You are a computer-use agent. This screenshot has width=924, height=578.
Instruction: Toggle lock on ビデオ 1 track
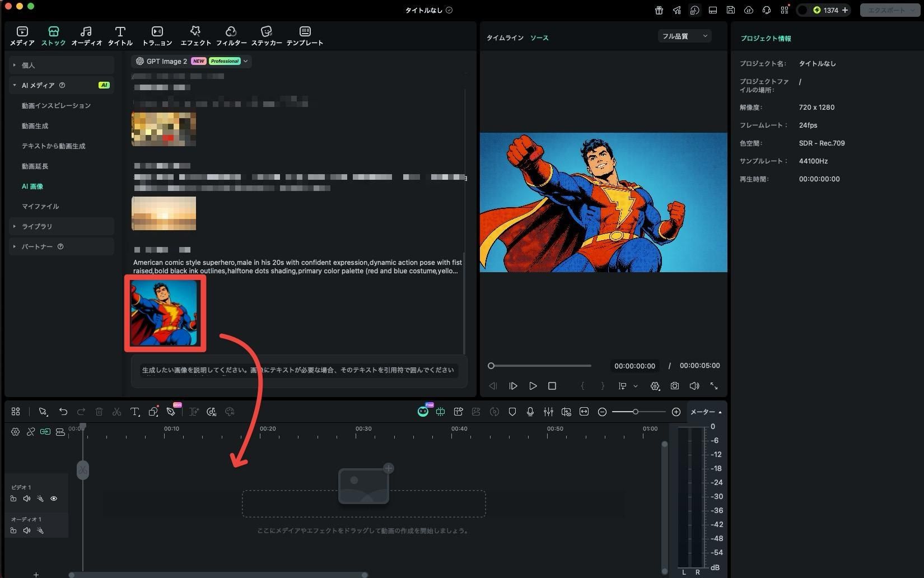[x=13, y=498]
